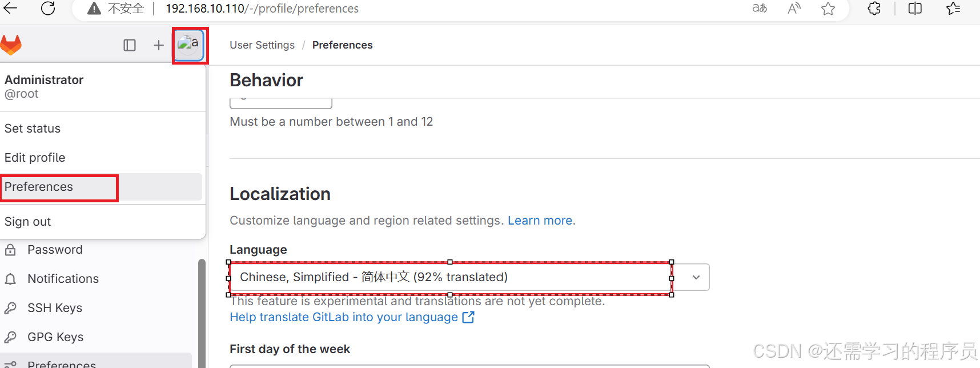980x368 pixels.
Task: Click User Settings breadcrumb
Action: pos(262,45)
